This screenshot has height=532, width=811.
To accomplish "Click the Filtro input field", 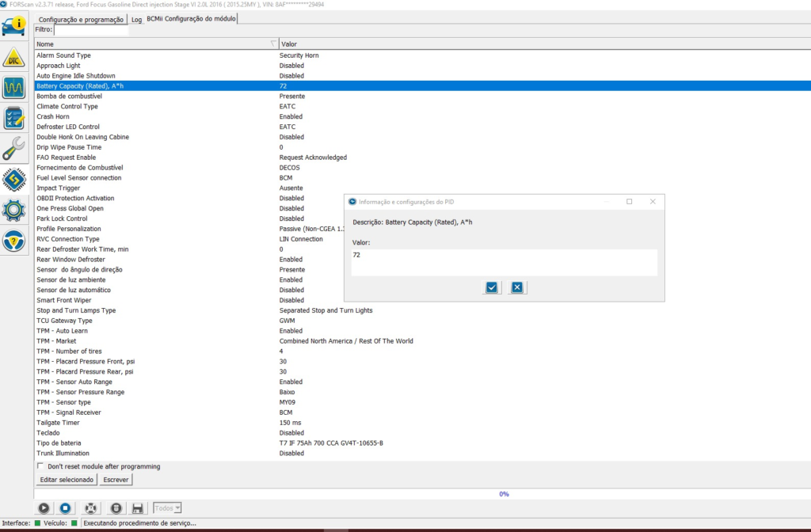I will click(x=91, y=29).
